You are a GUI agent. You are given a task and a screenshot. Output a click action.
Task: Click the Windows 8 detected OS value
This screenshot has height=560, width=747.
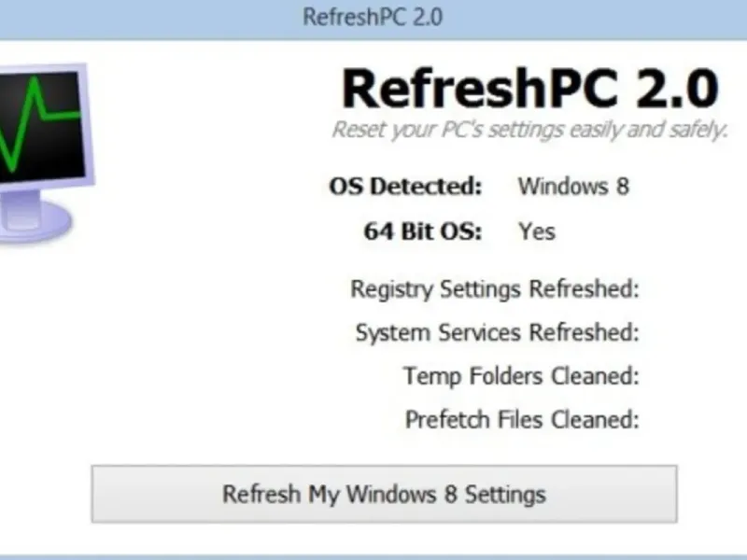tap(573, 186)
